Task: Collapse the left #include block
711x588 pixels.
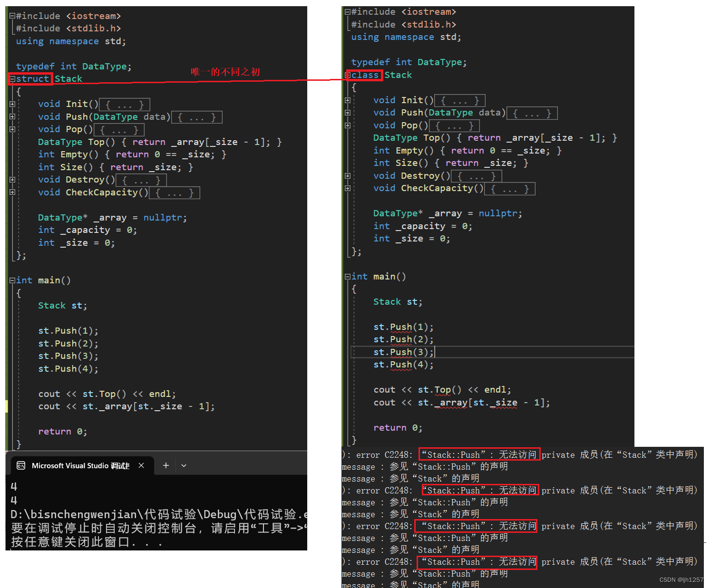Action: [x=12, y=16]
